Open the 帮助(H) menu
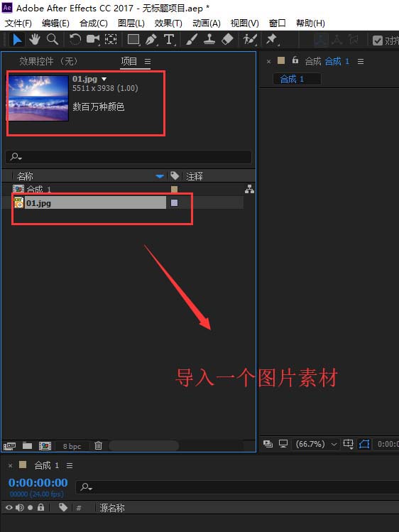Image resolution: width=399 pixels, height=532 pixels. pyautogui.click(x=310, y=23)
